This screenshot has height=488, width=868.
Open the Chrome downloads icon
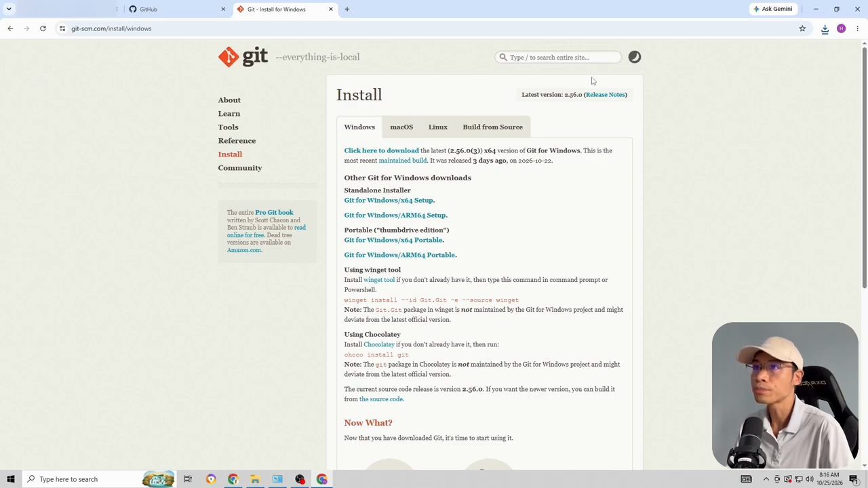[825, 28]
